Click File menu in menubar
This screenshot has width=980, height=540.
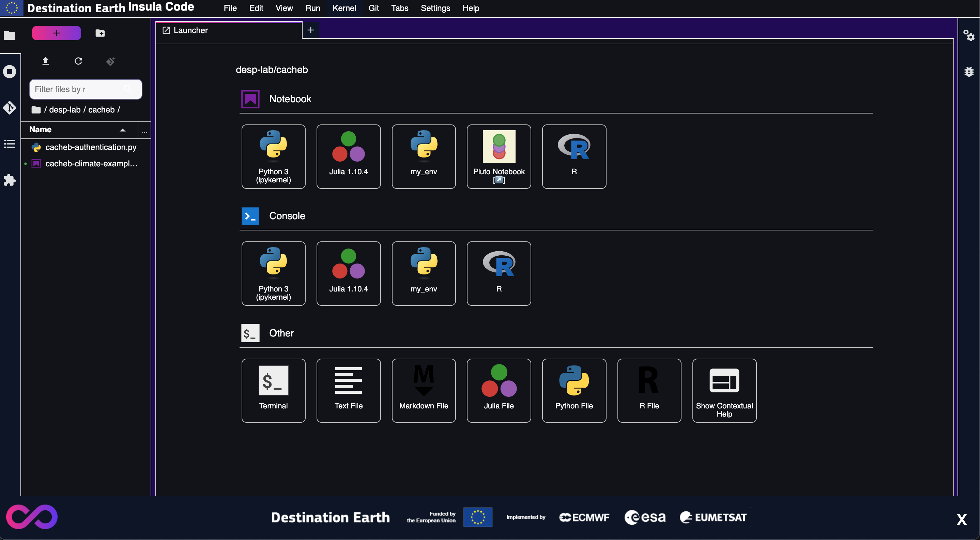click(230, 8)
